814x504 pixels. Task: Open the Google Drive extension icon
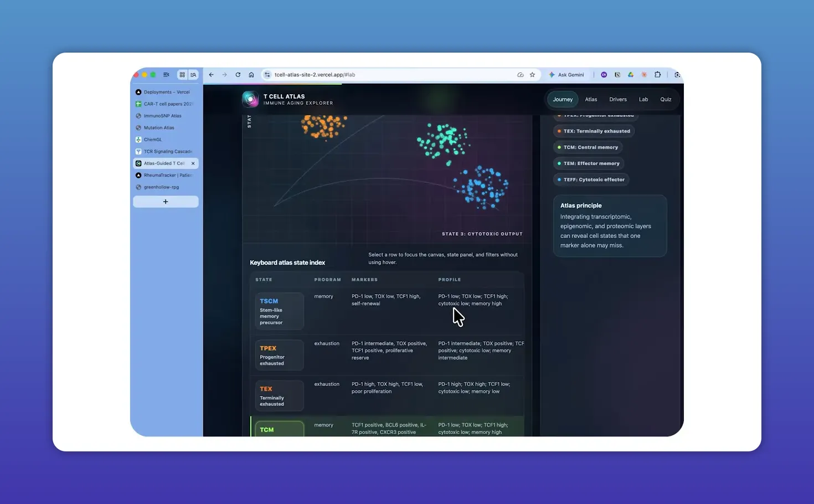(x=631, y=75)
